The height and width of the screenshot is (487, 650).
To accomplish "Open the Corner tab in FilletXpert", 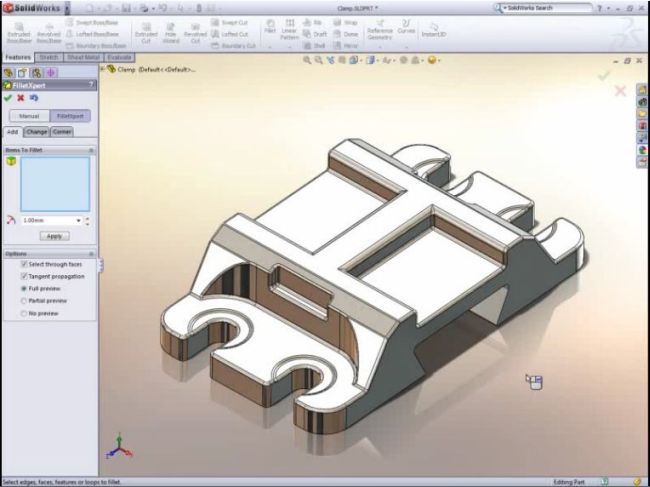I will pyautogui.click(x=62, y=132).
